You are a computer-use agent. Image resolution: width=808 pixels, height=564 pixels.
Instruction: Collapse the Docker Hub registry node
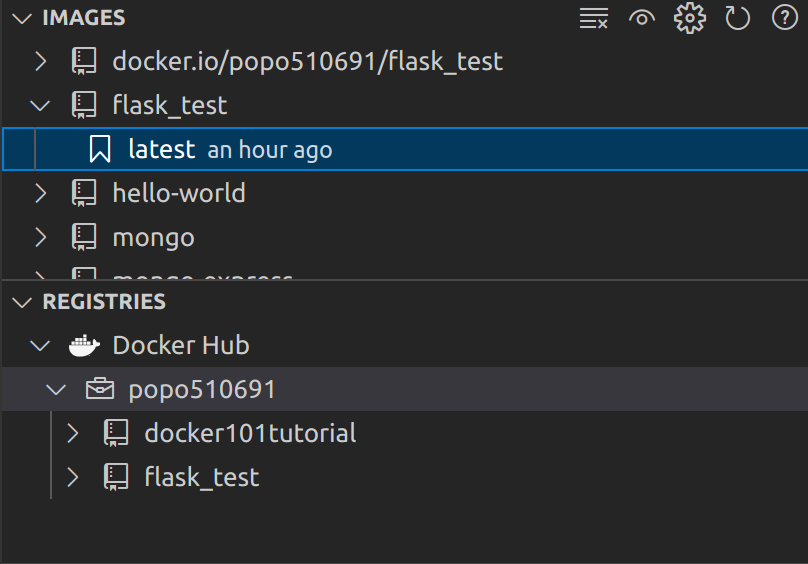40,345
